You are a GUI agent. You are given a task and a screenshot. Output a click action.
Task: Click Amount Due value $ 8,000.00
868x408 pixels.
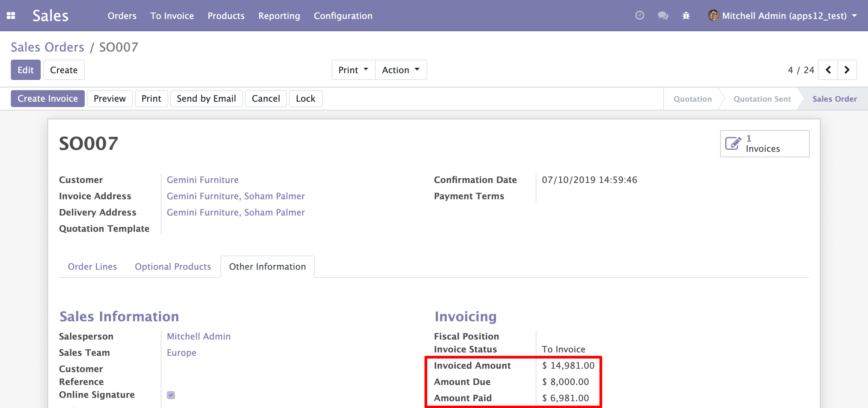tap(566, 382)
